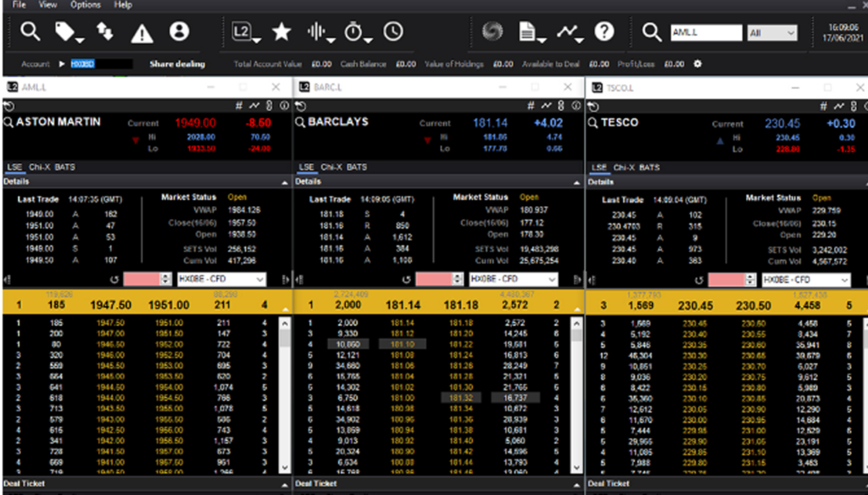
Task: Switch to the BATS tab in the AML.L window
Action: (x=64, y=167)
